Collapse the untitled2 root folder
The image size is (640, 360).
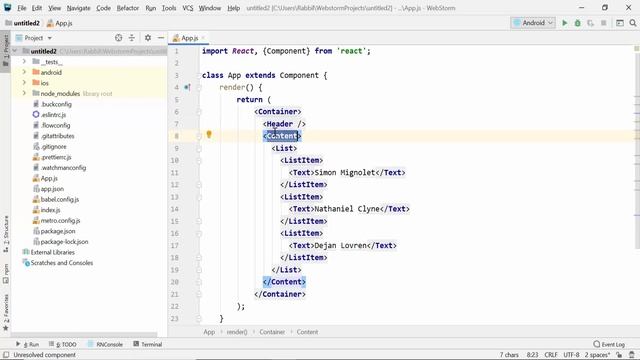pos(15,51)
